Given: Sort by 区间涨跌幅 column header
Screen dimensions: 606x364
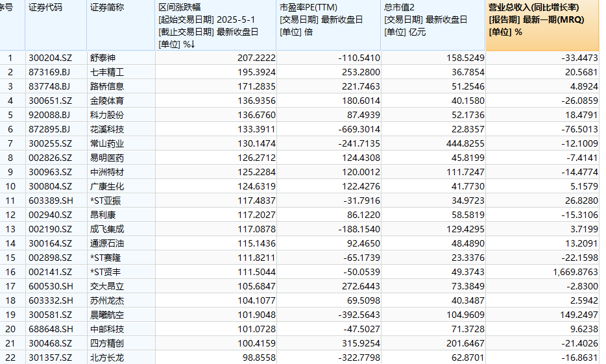Looking at the screenshot, I should 215,25.
